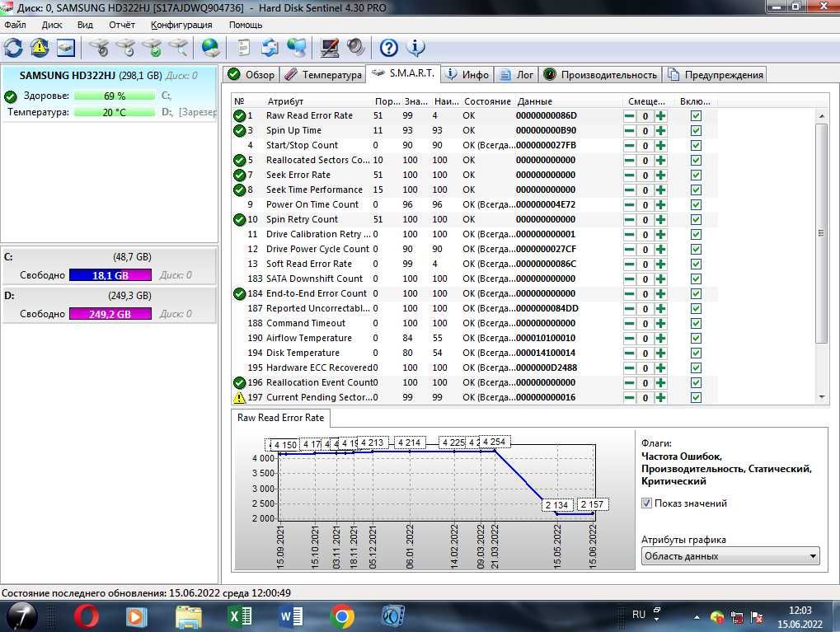Click the globe with disk toolbar icon
This screenshot has width=840, height=632.
pos(210,48)
